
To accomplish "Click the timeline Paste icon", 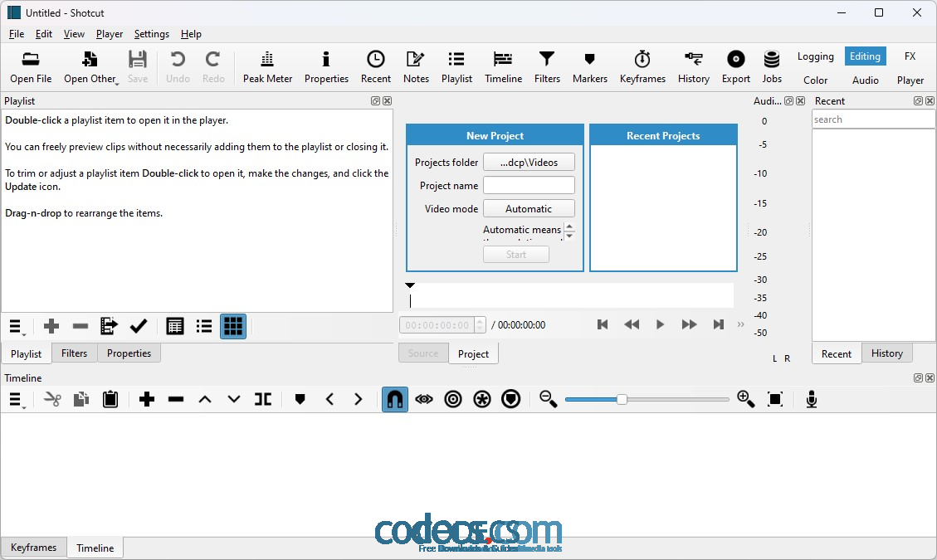I will click(110, 399).
